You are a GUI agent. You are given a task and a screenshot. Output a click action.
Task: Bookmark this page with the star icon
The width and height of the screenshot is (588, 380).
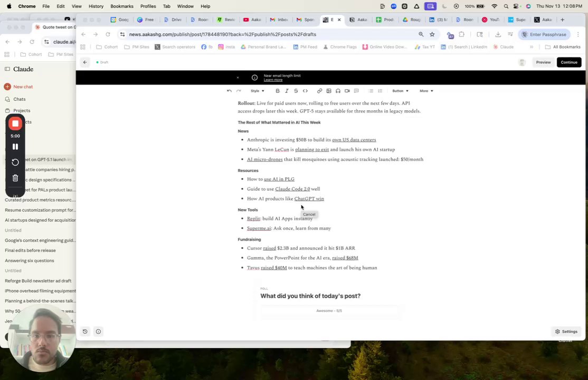pyautogui.click(x=432, y=34)
